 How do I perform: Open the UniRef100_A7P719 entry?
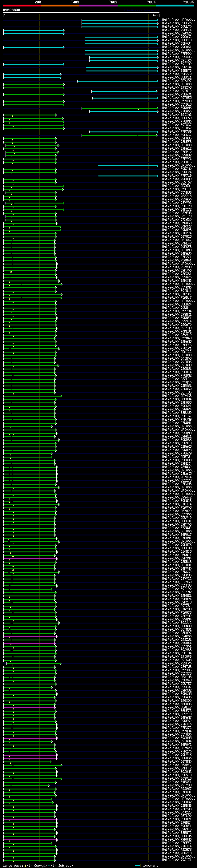point(177,176)
